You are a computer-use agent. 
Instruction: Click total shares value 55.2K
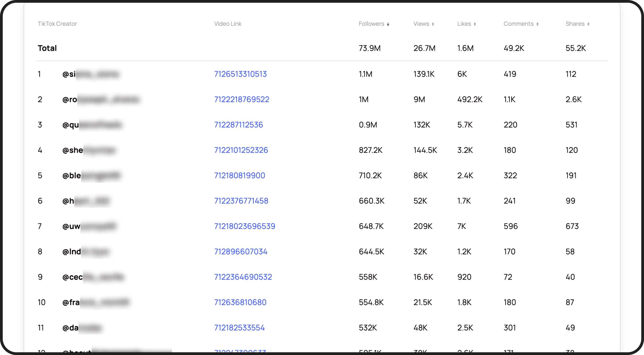pos(576,48)
